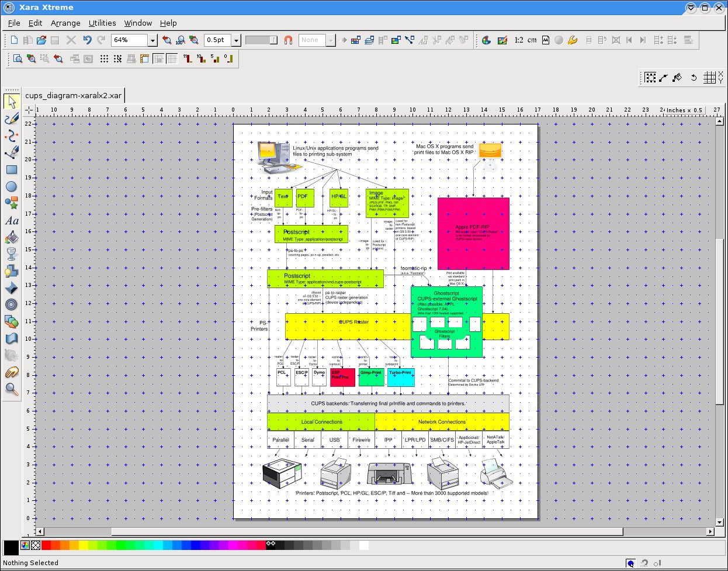
Task: Open the line width dropdown
Action: (x=237, y=40)
